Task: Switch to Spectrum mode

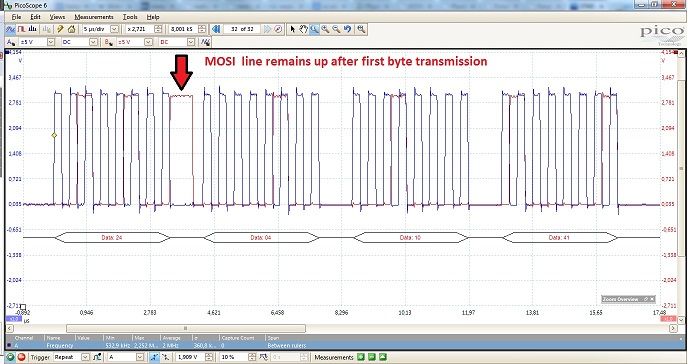Action: point(32,29)
